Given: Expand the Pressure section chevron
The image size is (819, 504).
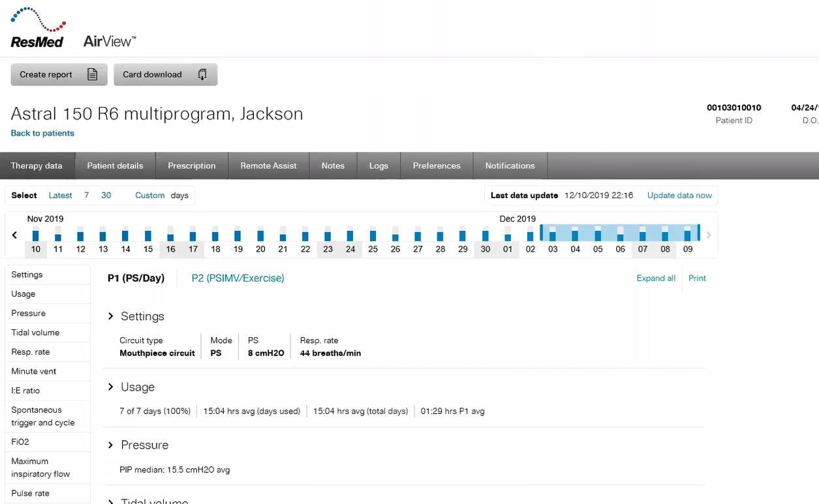Looking at the screenshot, I should click(110, 445).
